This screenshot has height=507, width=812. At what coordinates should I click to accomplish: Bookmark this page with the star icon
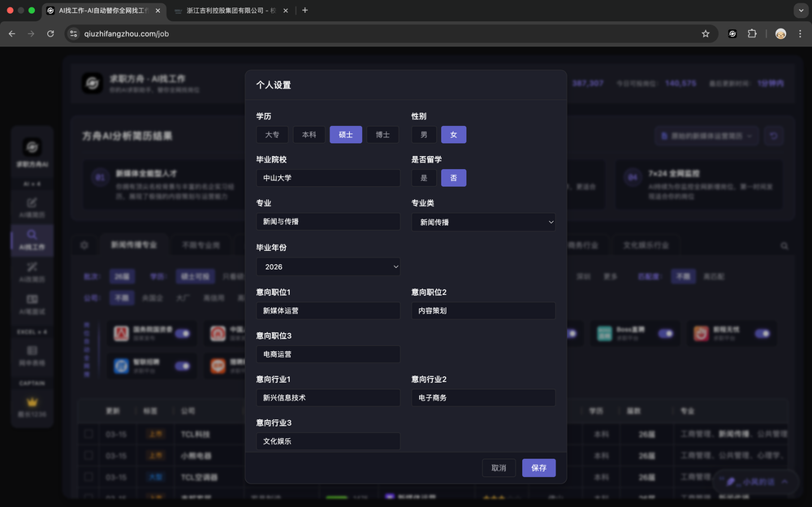pos(706,33)
